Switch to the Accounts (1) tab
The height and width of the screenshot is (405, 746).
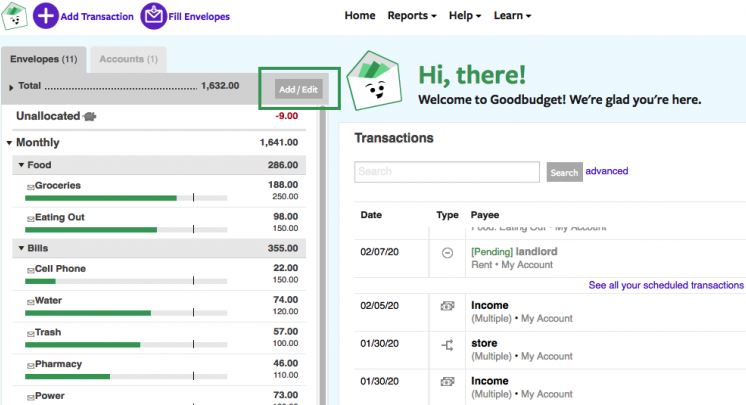(128, 59)
